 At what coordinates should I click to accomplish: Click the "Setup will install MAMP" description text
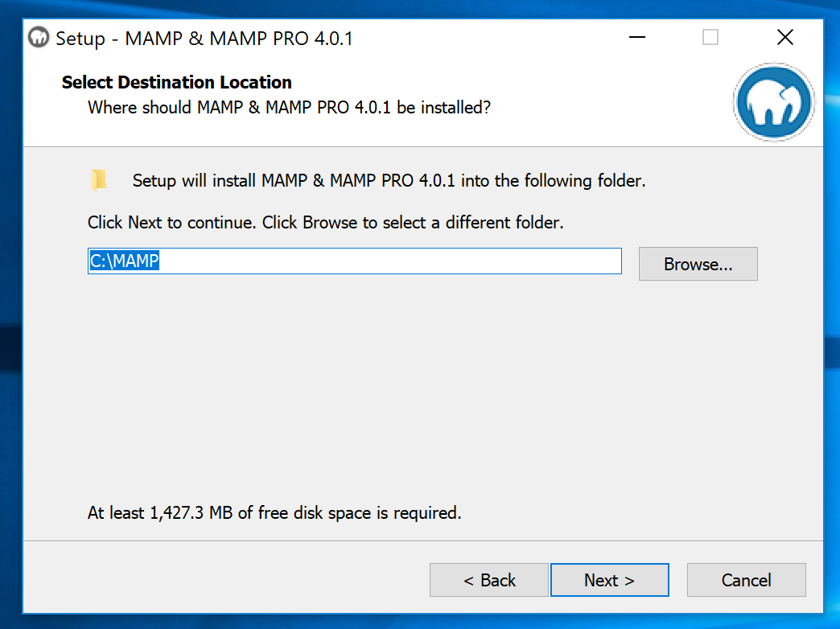[x=389, y=181]
